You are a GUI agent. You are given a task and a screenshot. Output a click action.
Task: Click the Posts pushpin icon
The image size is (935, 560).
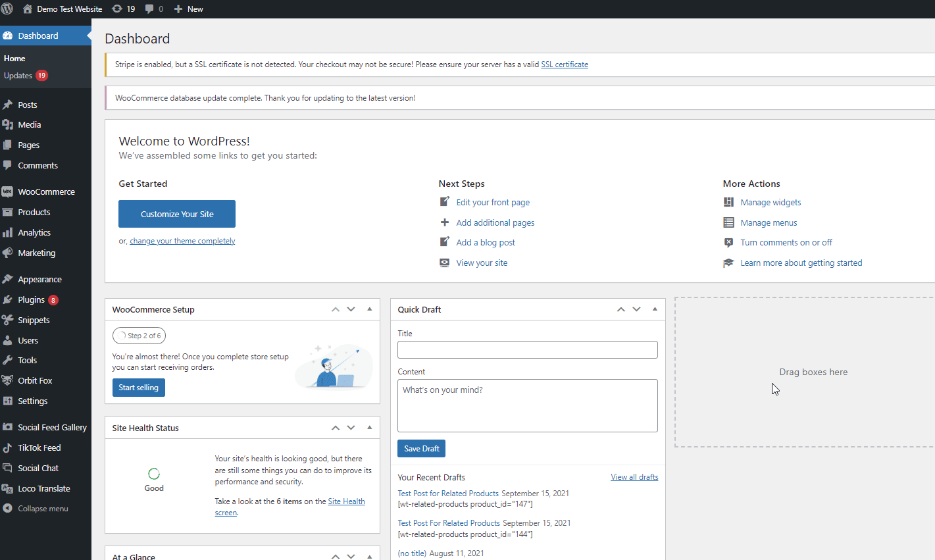8,105
